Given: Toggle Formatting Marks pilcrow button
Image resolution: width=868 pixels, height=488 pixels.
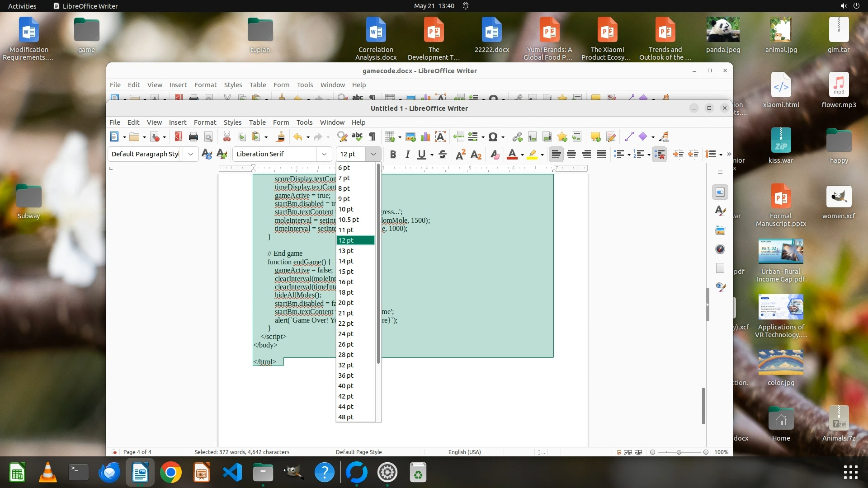Looking at the screenshot, I should tap(372, 137).
